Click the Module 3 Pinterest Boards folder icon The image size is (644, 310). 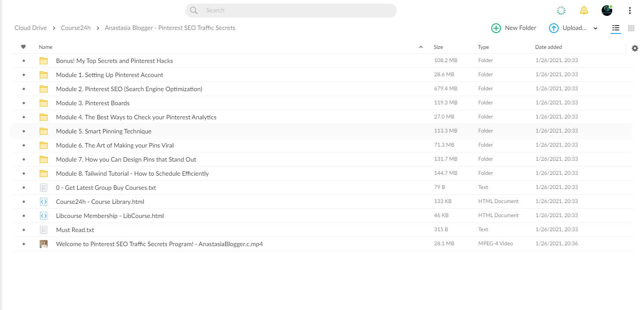44,103
